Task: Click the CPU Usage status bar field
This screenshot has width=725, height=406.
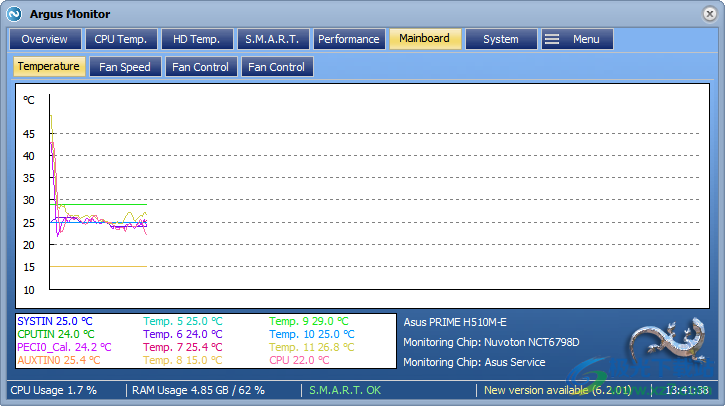Action: coord(53,390)
